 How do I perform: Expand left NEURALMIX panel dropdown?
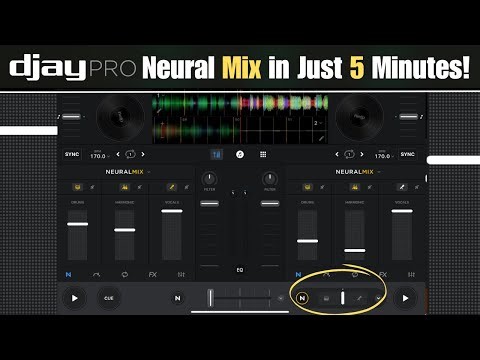point(149,172)
